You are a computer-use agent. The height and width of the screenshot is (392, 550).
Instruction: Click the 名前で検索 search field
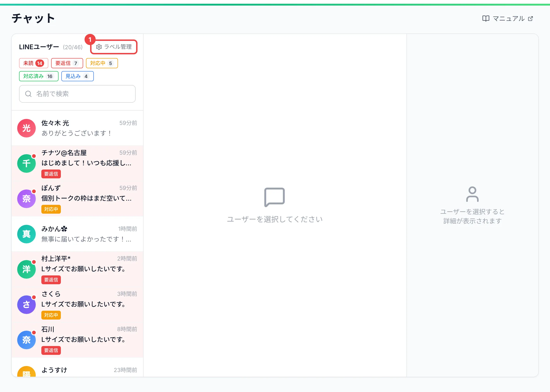pos(77,94)
